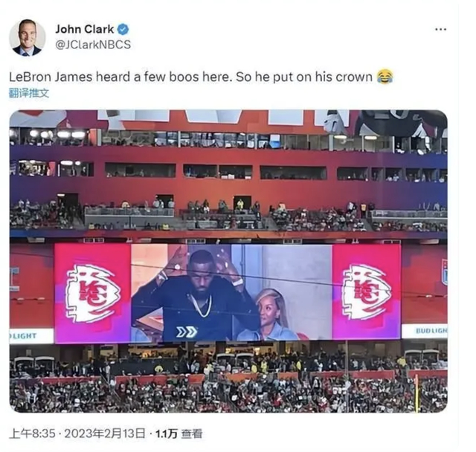Click the double-chevron logo on the jumbotron
Image resolution: width=476 pixels, height=452 pixels.
point(187,332)
